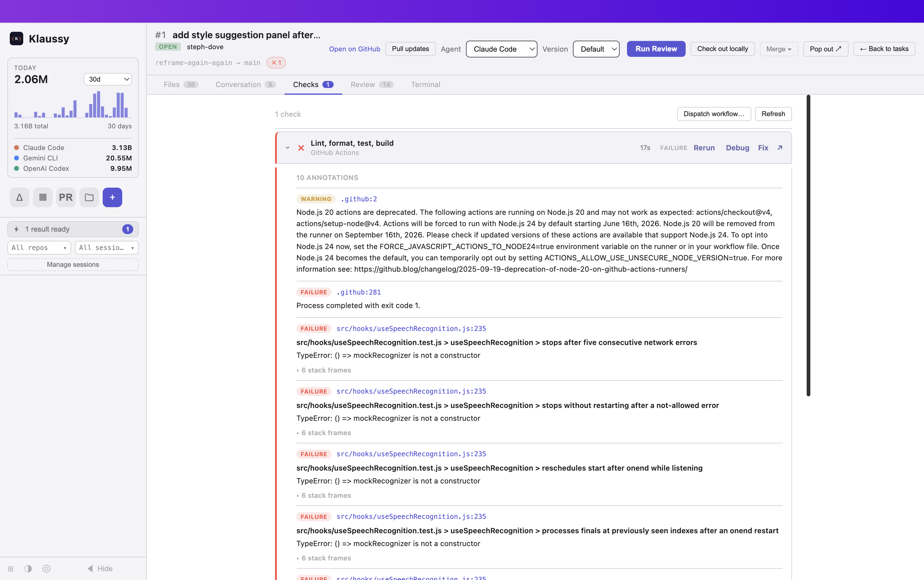Image resolution: width=924 pixels, height=580 pixels.
Task: Open check externally via arrow icon
Action: click(780, 148)
